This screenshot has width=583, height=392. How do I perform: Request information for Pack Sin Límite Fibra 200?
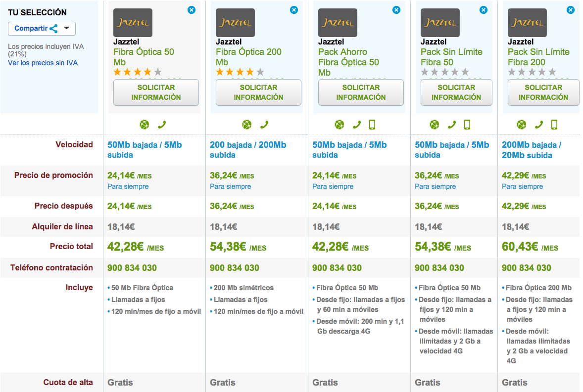pos(543,92)
